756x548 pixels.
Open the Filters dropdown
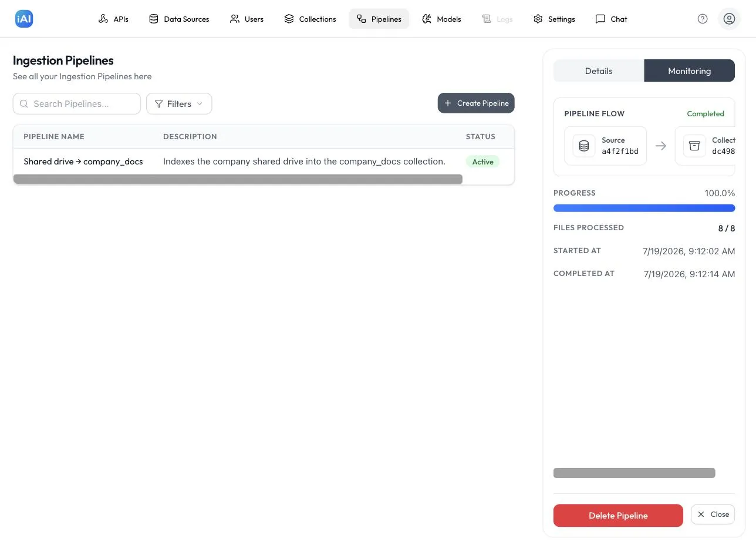[x=179, y=104]
